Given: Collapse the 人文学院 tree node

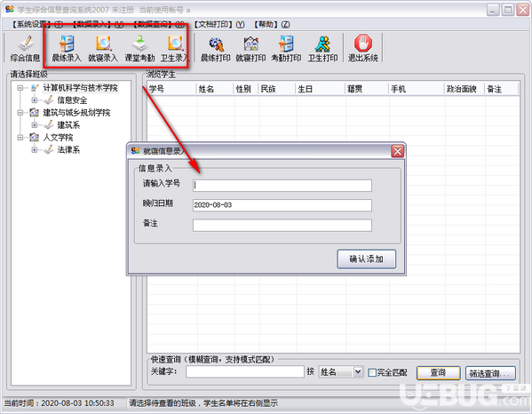Looking at the screenshot, I should [x=20, y=138].
